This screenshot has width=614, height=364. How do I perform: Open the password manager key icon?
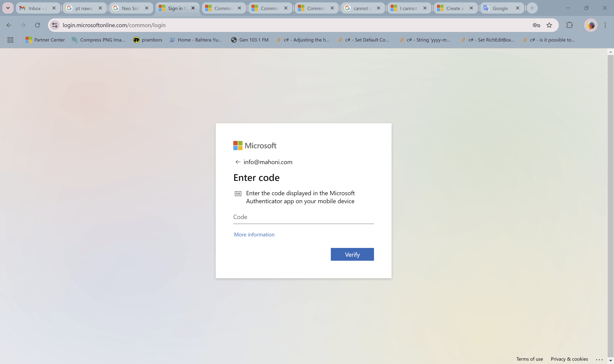click(536, 25)
